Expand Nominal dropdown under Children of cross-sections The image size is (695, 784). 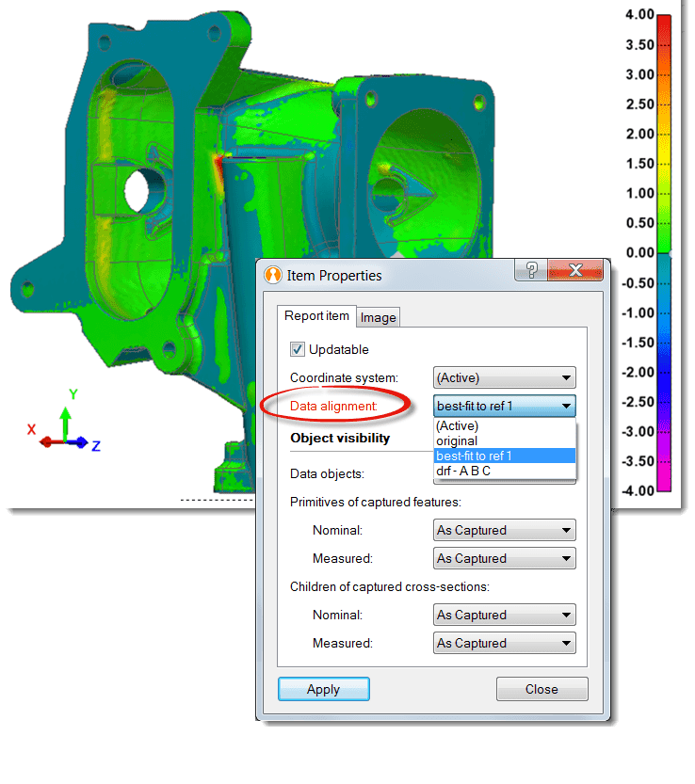coord(504,616)
